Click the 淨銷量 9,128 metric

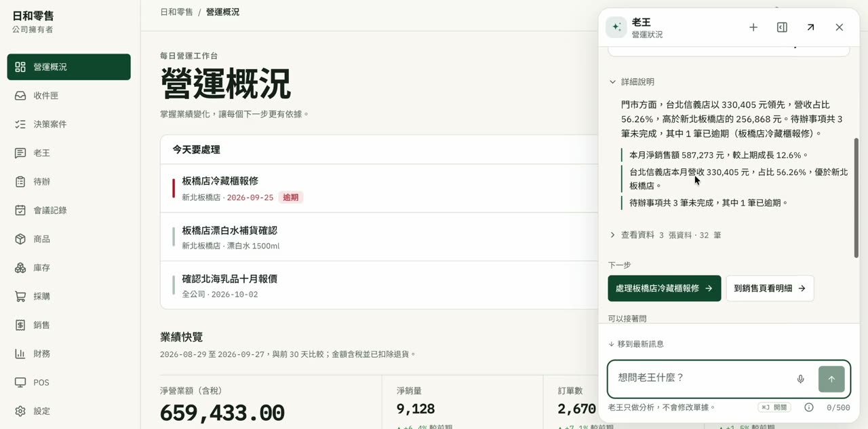(x=462, y=403)
